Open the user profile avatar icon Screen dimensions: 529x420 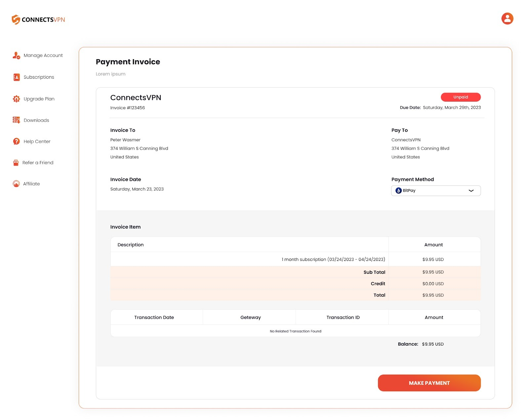(507, 19)
